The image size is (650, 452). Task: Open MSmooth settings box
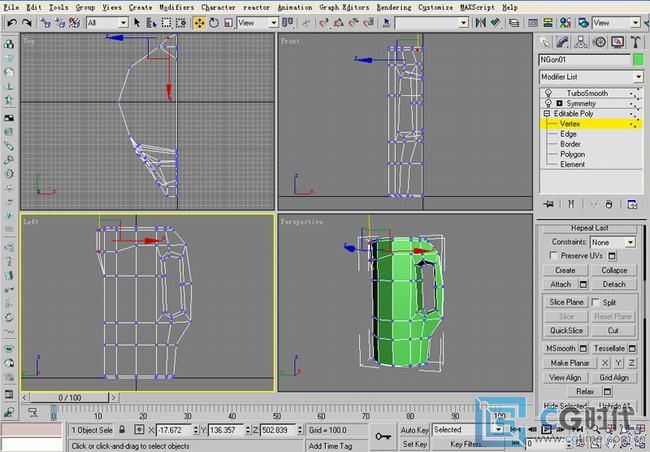click(583, 348)
